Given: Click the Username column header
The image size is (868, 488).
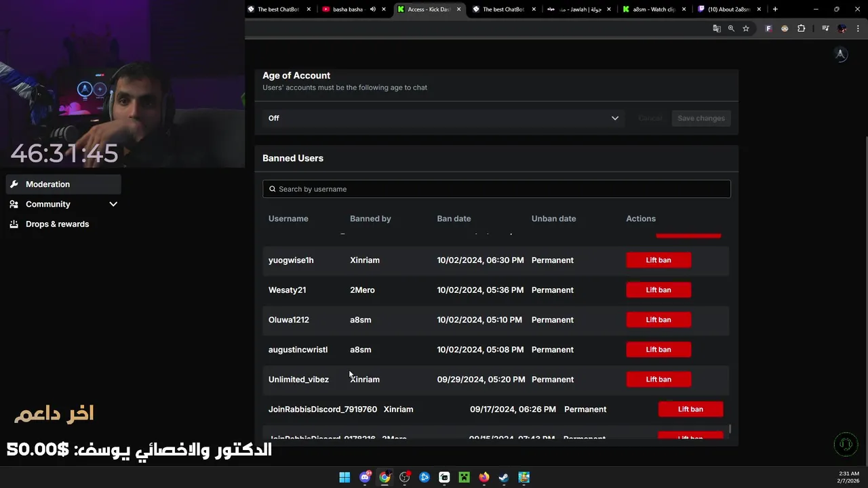Looking at the screenshot, I should click(288, 219).
